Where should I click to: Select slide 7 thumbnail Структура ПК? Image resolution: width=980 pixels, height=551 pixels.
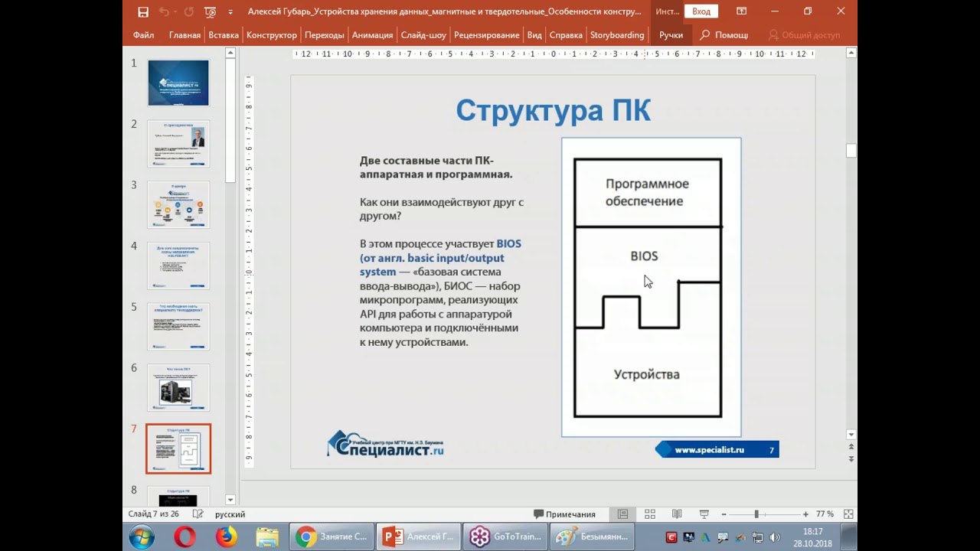pos(178,448)
